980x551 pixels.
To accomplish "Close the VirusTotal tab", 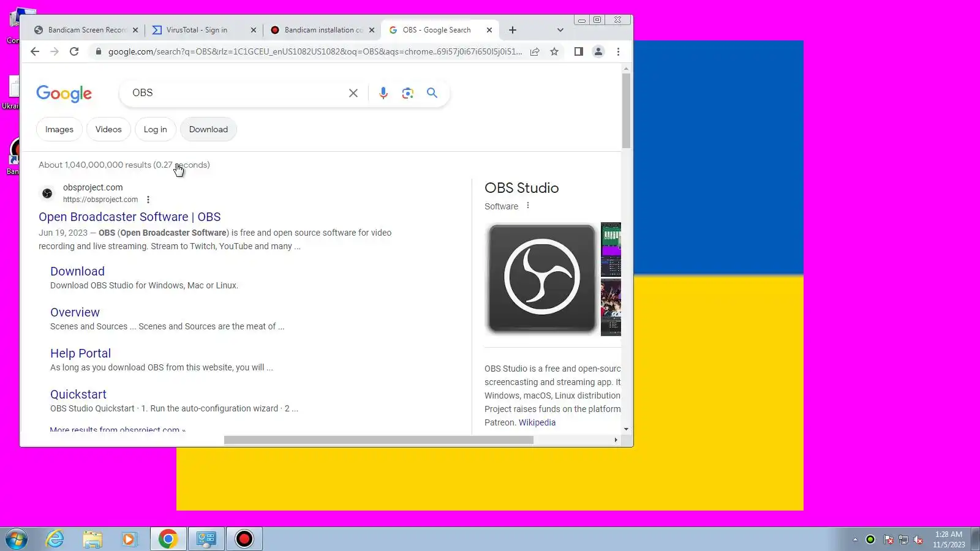I will (x=254, y=30).
